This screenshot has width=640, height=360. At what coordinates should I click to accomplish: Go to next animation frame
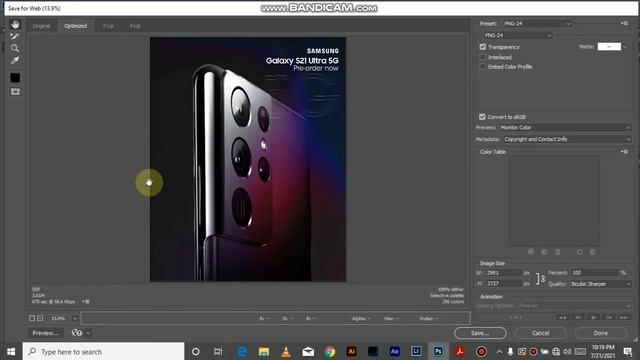coord(609,318)
